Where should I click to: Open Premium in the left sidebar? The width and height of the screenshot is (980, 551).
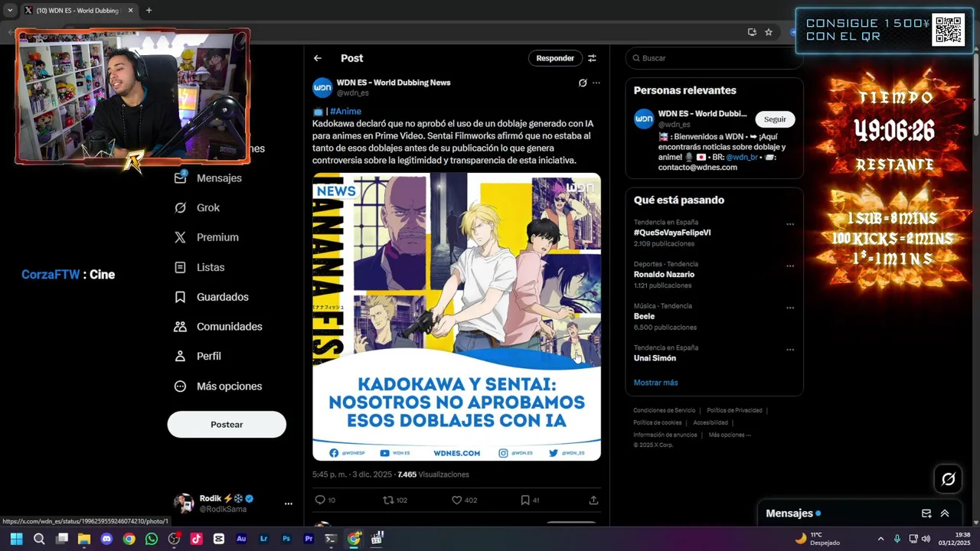(207, 237)
